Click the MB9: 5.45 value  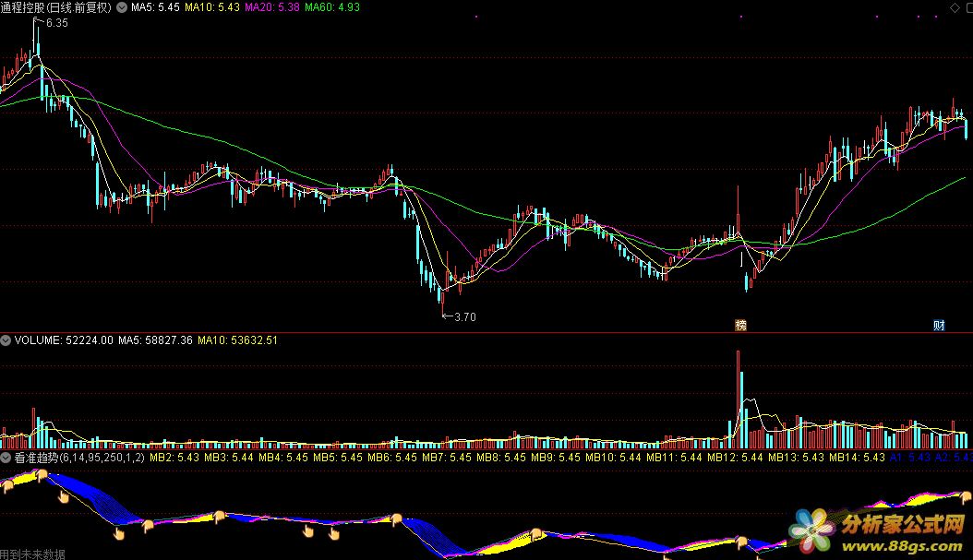[x=556, y=458]
